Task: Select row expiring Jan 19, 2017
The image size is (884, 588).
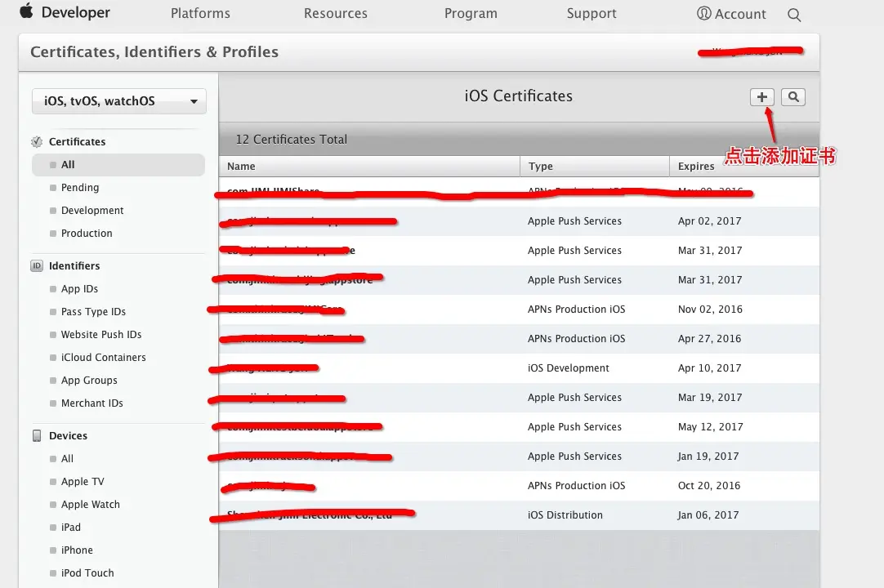Action: pyautogui.click(x=519, y=456)
